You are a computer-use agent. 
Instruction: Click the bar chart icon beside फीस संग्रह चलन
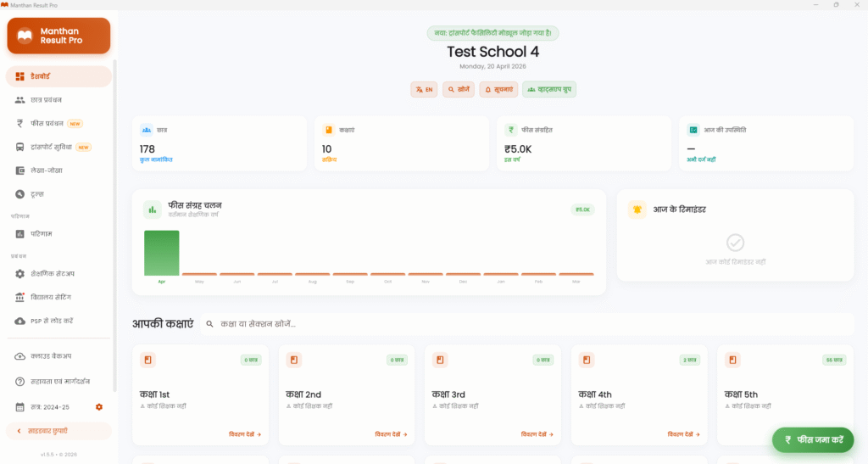(x=153, y=209)
